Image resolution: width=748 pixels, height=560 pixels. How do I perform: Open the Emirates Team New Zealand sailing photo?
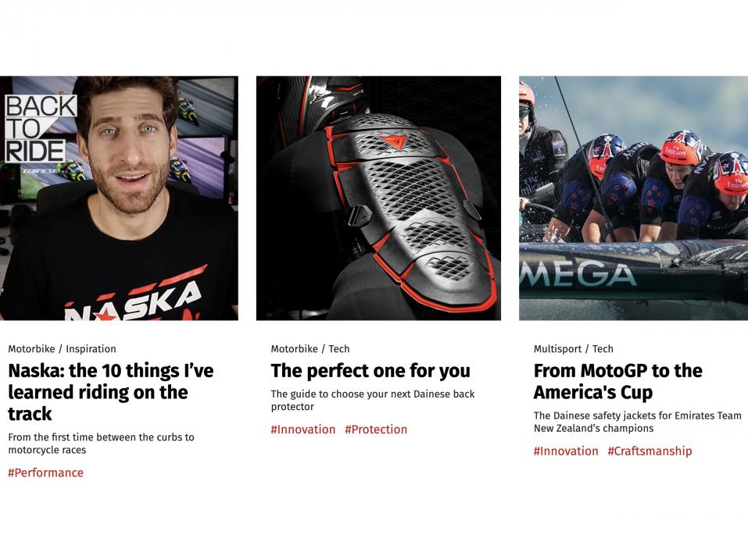(x=634, y=198)
